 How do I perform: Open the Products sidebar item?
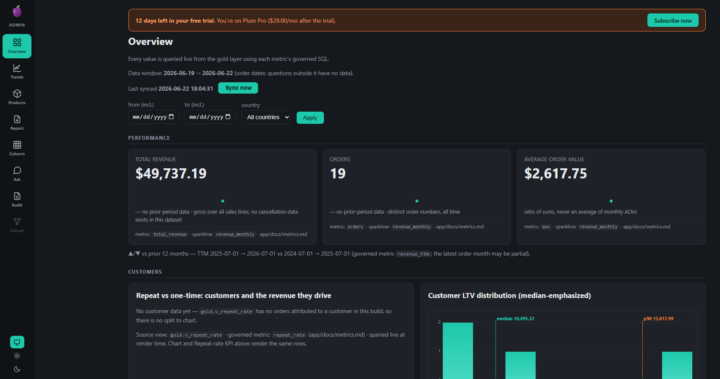coord(17,97)
